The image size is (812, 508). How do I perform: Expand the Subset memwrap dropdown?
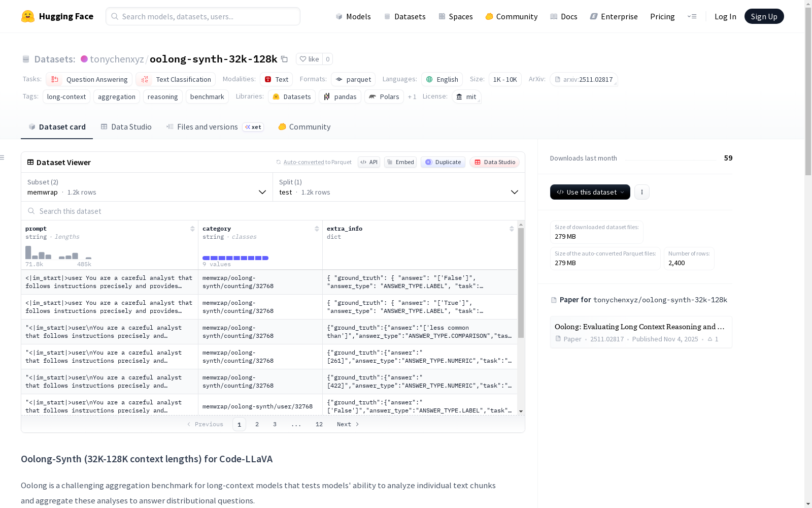tap(147, 187)
